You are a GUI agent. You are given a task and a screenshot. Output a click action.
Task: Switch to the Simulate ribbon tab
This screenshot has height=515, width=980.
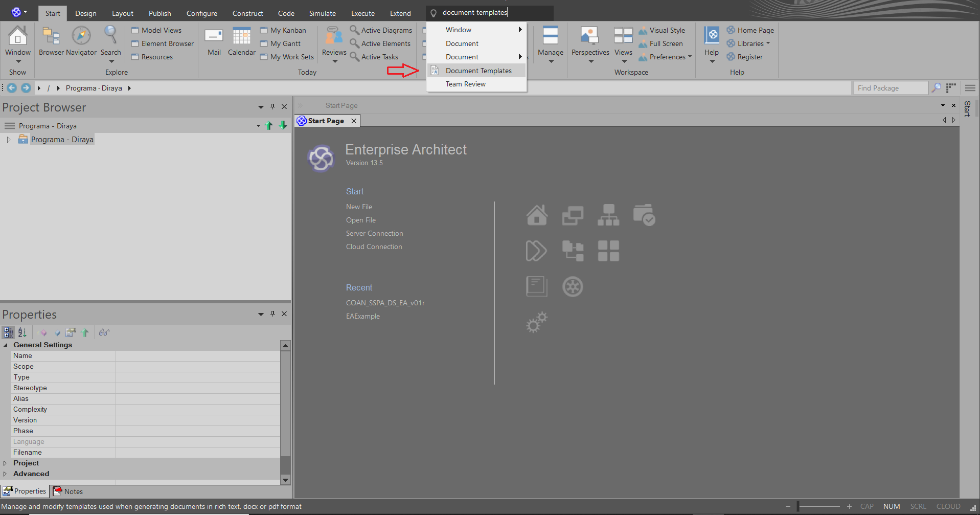click(x=323, y=13)
